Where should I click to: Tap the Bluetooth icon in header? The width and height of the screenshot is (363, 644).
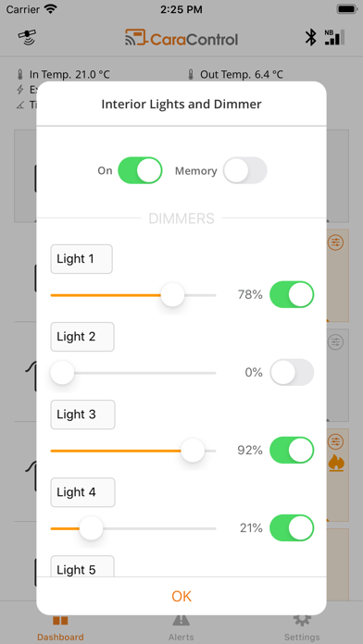(310, 38)
